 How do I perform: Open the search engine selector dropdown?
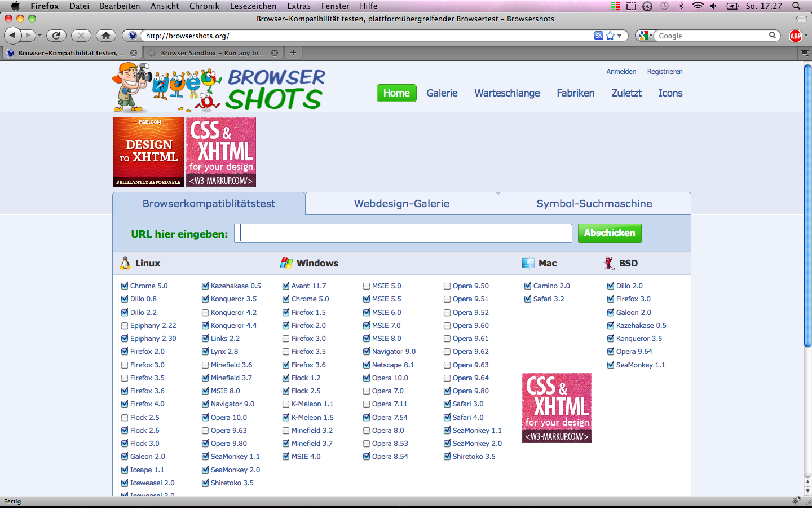[645, 36]
